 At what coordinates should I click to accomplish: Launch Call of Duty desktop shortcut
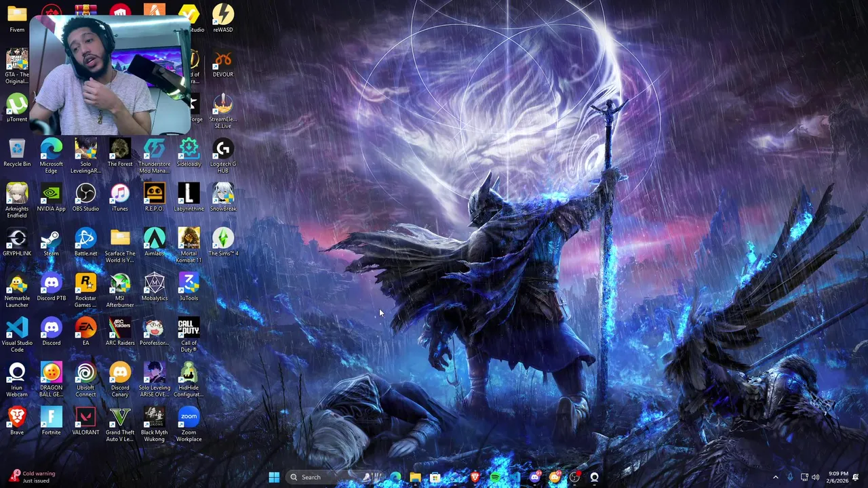click(x=189, y=335)
